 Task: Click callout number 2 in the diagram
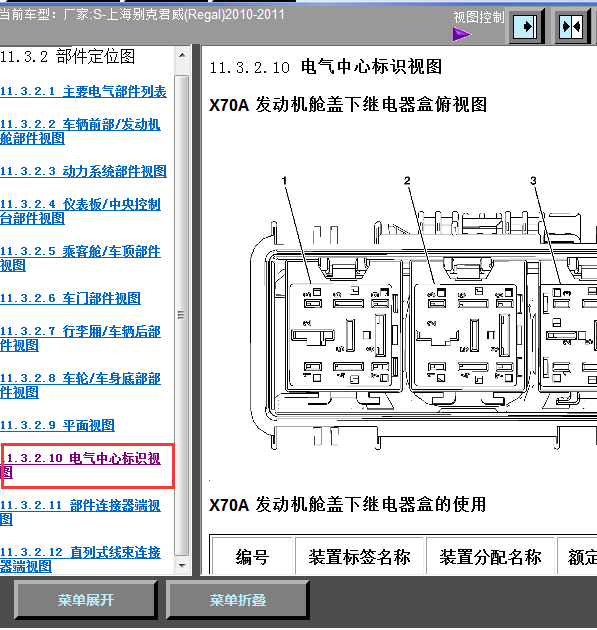407,180
